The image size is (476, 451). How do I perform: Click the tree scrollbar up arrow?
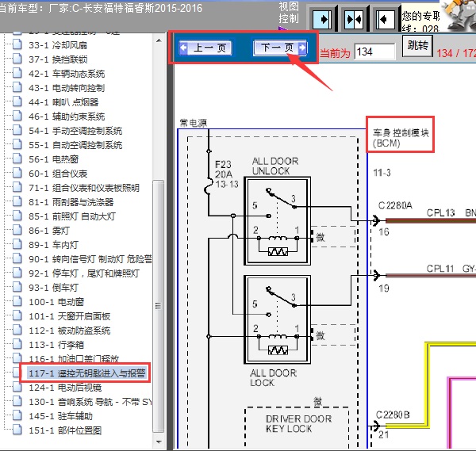[x=159, y=40]
